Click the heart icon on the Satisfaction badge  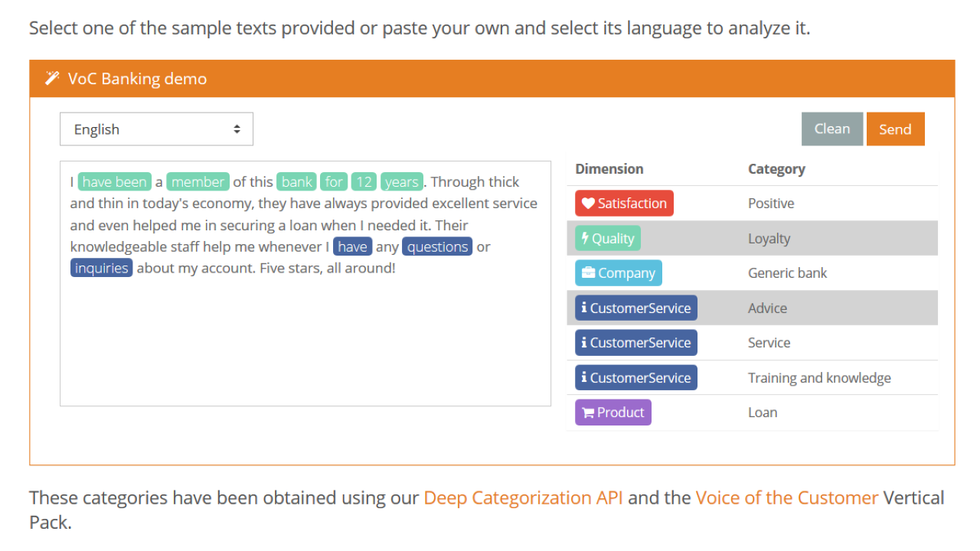[x=588, y=204]
